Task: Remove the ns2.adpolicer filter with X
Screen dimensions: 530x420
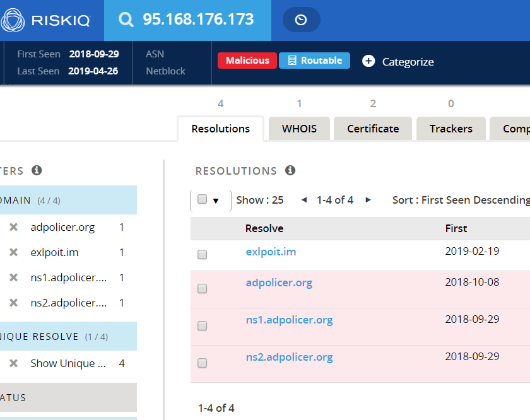Action: 13,303
